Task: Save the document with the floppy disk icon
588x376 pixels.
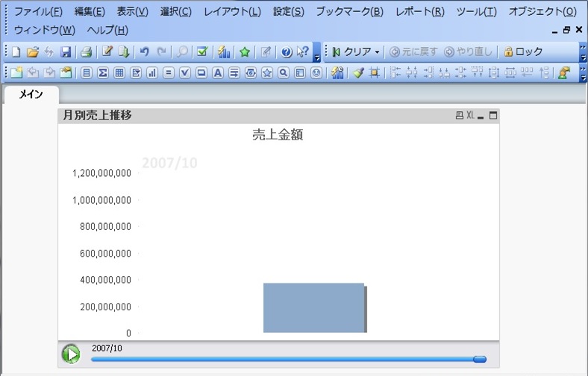Action: (x=66, y=51)
